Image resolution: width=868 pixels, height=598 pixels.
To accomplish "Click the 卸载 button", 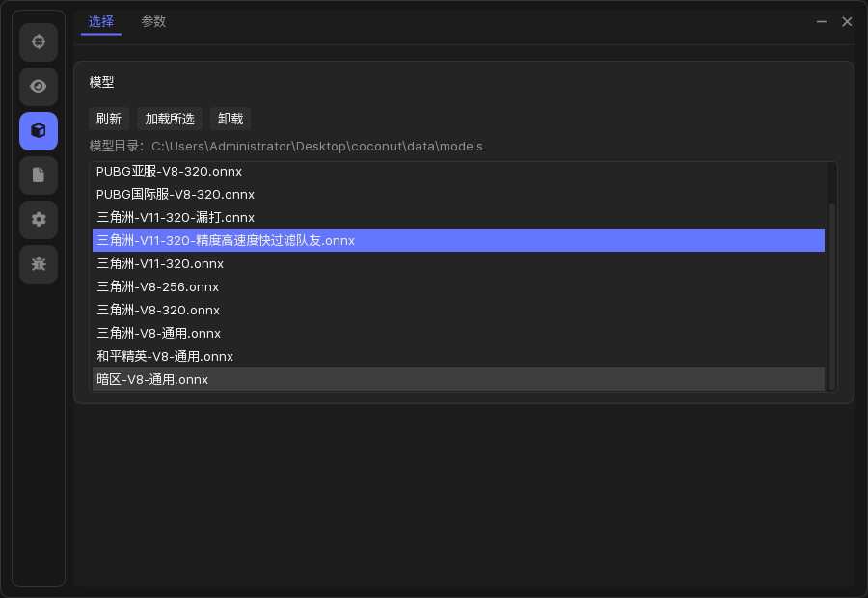I will pyautogui.click(x=231, y=119).
